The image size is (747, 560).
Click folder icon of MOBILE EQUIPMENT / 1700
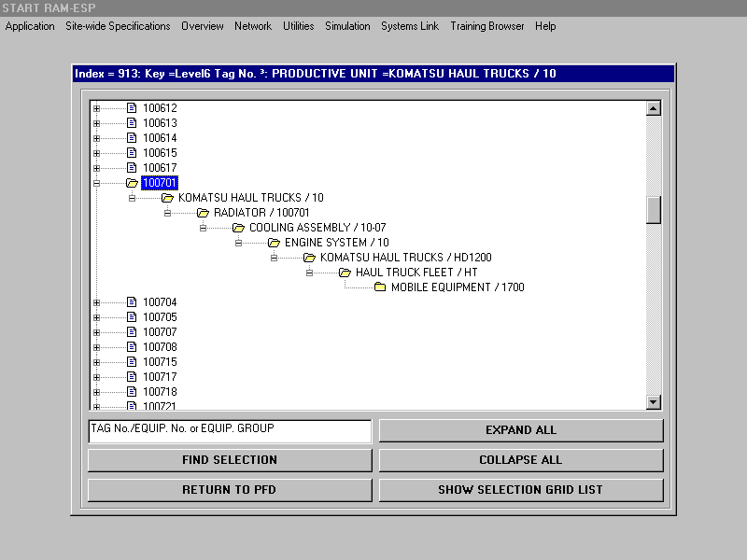coord(380,287)
